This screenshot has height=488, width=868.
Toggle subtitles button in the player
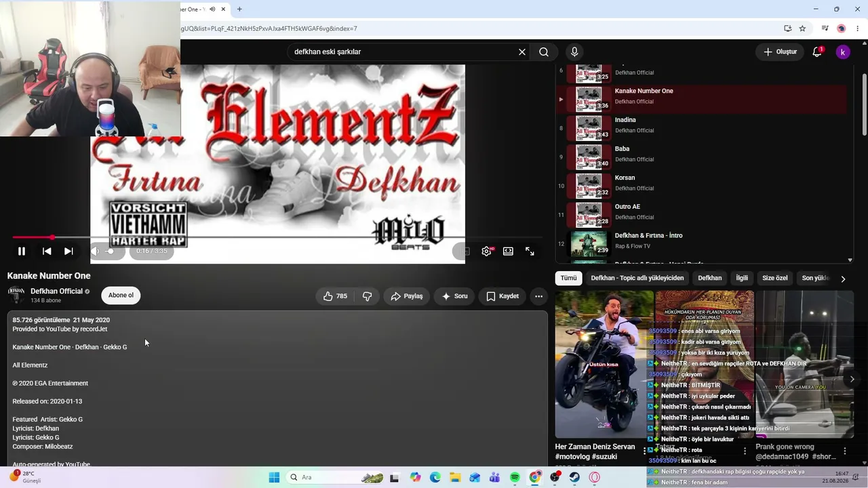[x=465, y=251]
